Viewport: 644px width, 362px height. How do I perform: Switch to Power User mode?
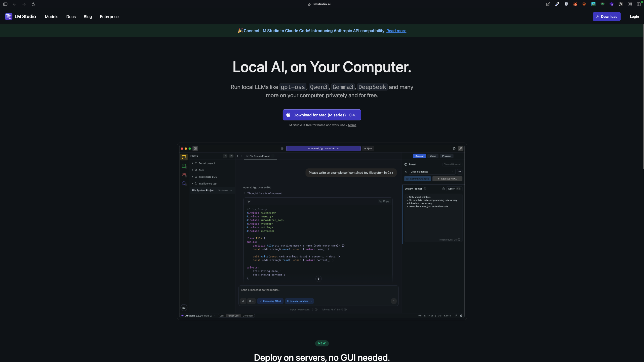[233, 316]
